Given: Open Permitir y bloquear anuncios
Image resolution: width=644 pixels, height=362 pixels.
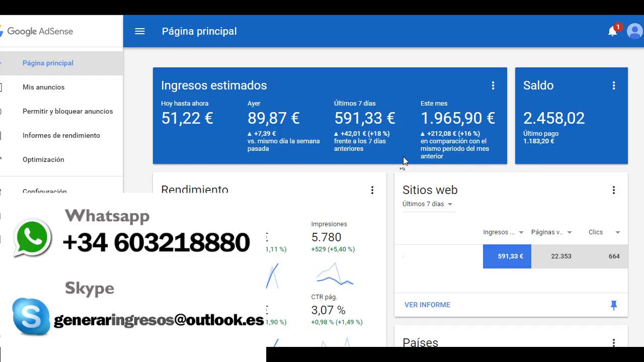Looking at the screenshot, I should click(x=61, y=111).
